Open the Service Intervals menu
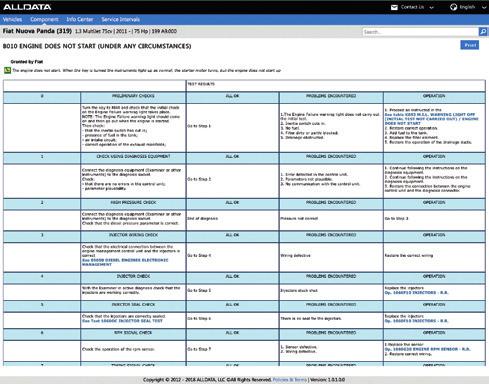 121,19
